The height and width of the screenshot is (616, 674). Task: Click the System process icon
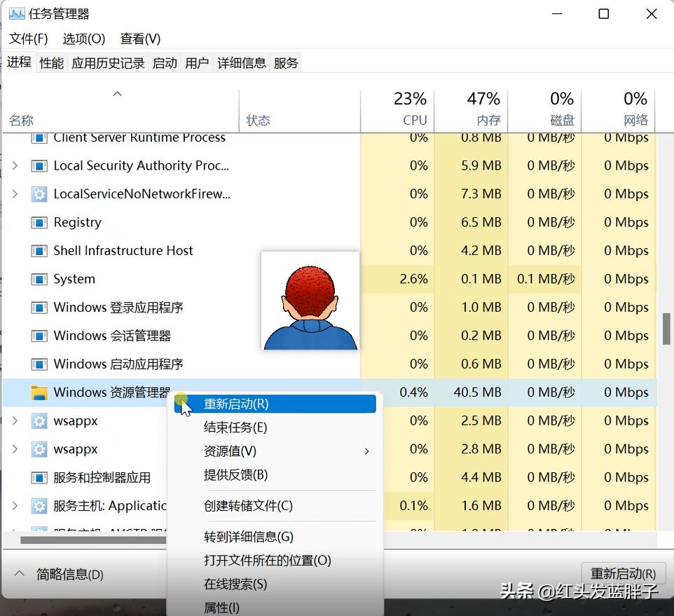click(x=40, y=279)
